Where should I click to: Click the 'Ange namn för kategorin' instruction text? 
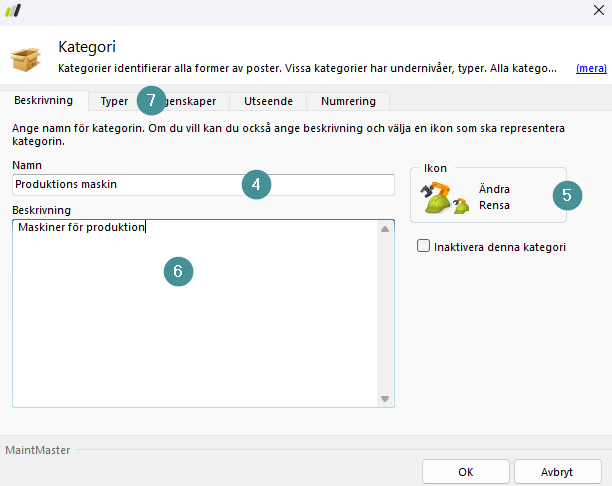288,134
